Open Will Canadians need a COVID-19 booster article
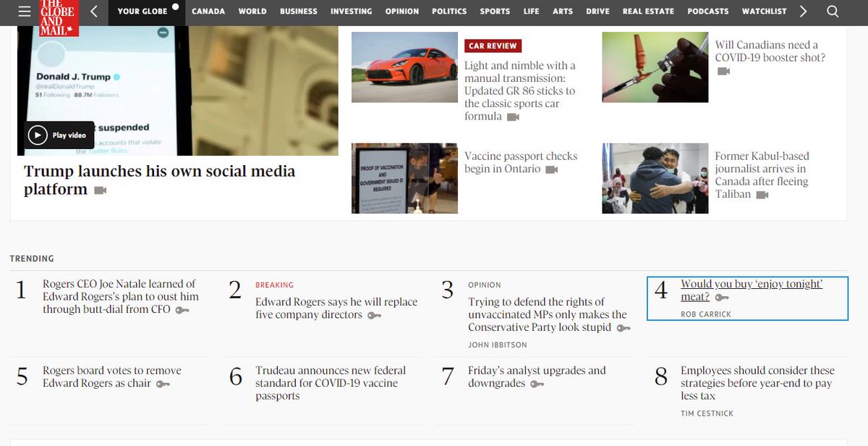This screenshot has height=446, width=868. (770, 51)
